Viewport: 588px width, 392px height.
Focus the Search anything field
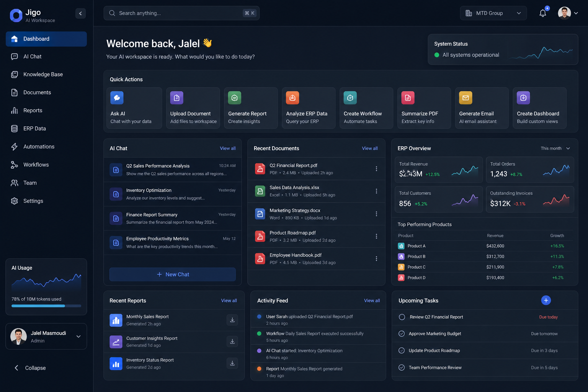[x=181, y=13]
